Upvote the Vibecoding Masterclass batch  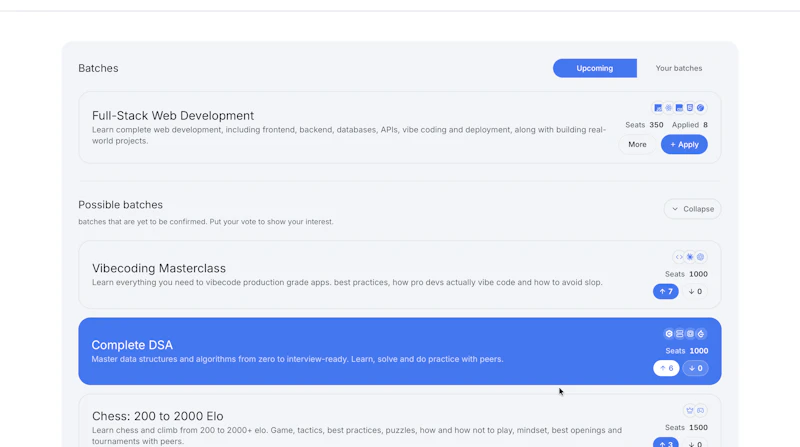click(x=666, y=291)
